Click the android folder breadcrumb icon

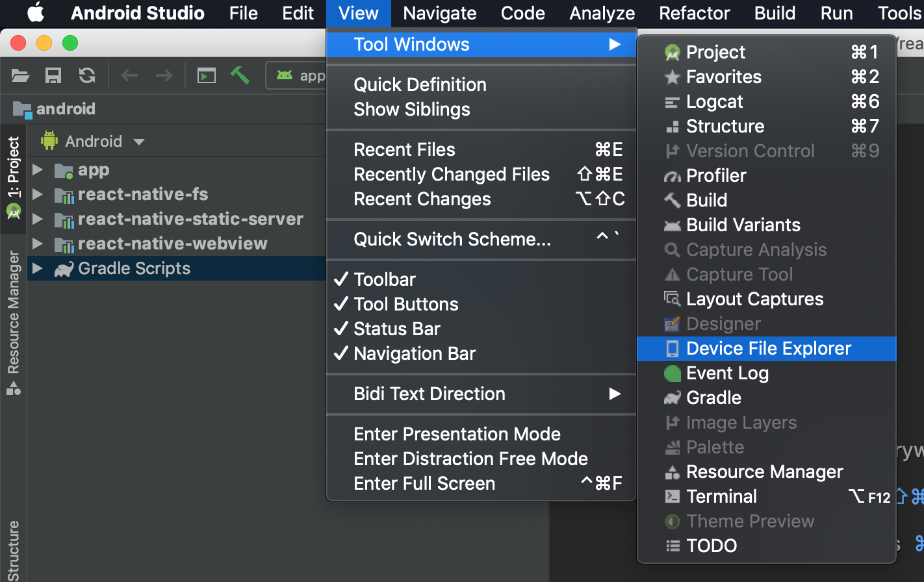click(x=22, y=110)
